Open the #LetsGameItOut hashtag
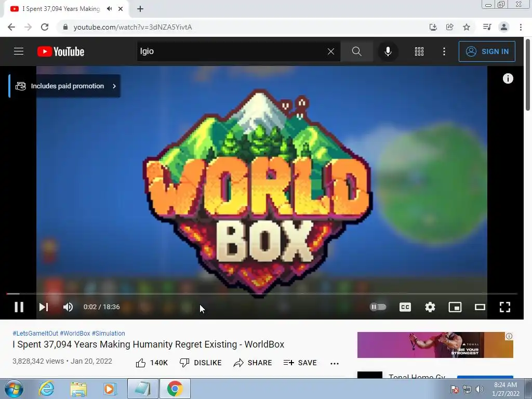This screenshot has height=399, width=532. coord(35,333)
